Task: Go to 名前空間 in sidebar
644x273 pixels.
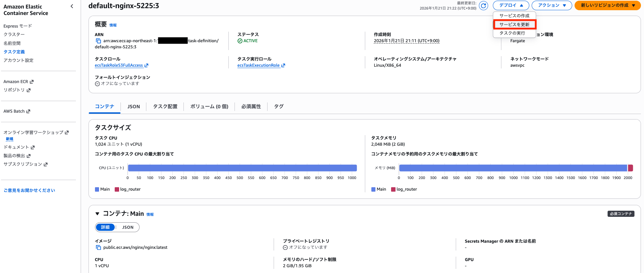Action: [12, 43]
